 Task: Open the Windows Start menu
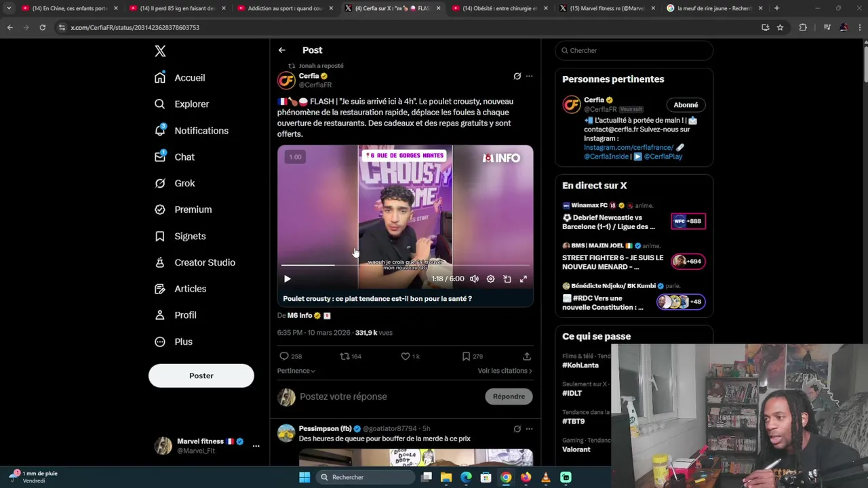coord(304,477)
